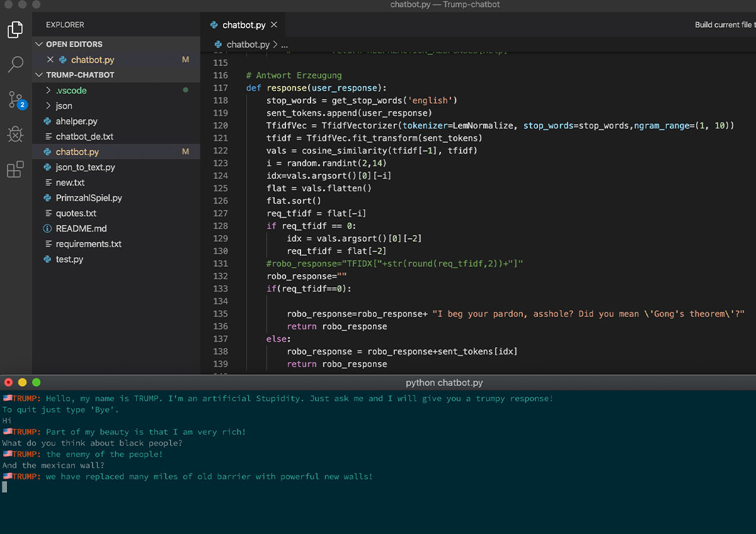
Task: Open the Run and Debug view
Action: (x=15, y=134)
